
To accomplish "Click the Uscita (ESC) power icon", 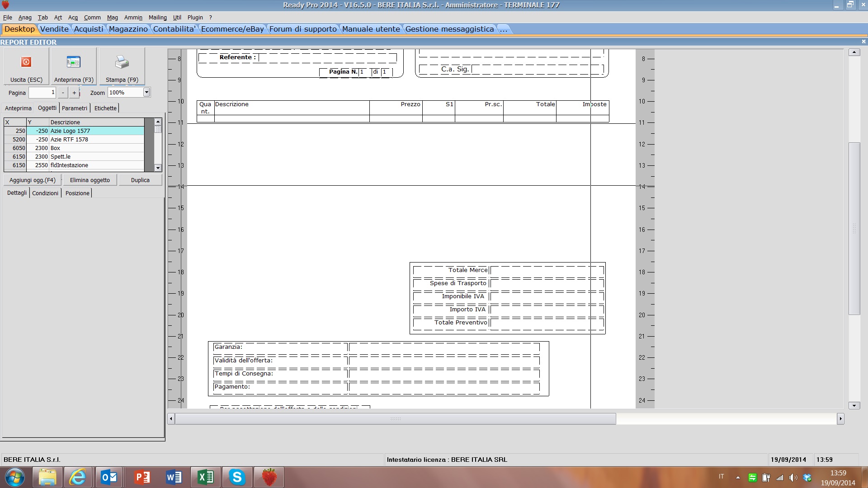I will [26, 62].
